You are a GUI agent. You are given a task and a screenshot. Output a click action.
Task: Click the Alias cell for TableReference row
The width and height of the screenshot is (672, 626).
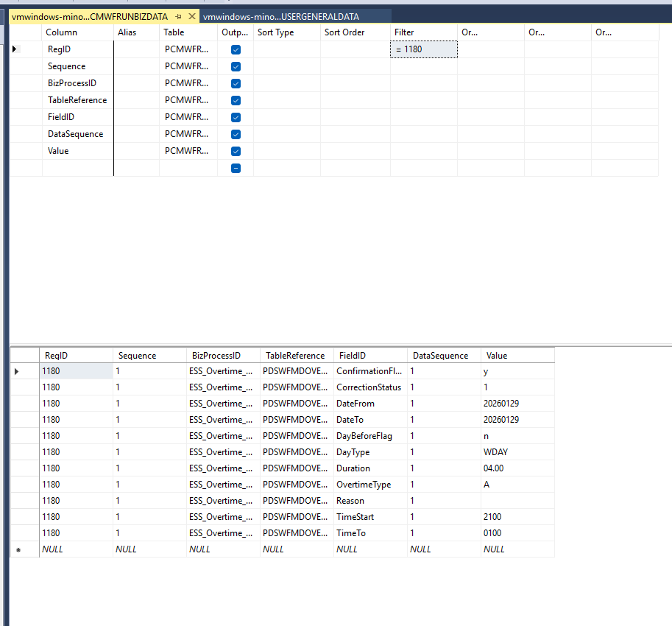tap(136, 100)
